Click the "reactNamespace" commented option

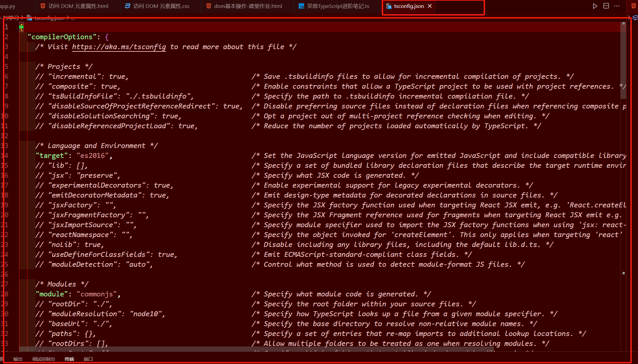[84, 235]
